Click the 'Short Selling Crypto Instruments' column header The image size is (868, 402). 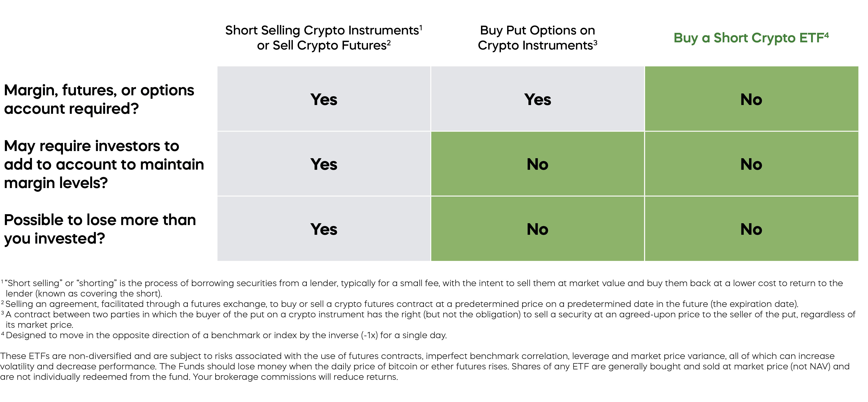324,37
